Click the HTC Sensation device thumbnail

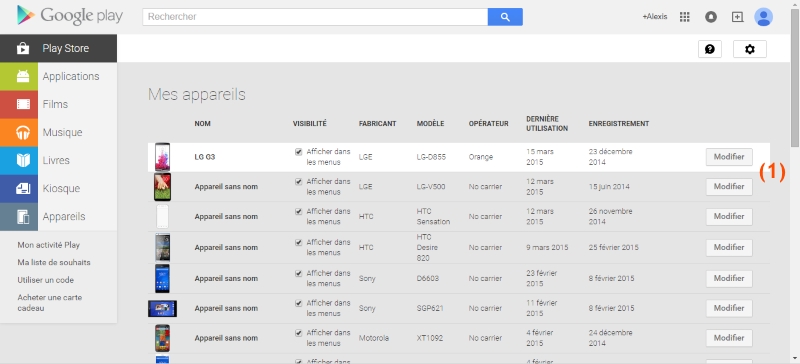coord(162,216)
